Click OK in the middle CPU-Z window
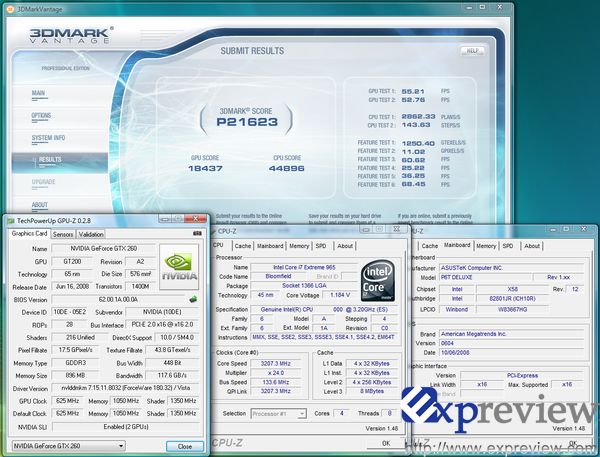The width and height of the screenshot is (600, 457). coord(386,443)
